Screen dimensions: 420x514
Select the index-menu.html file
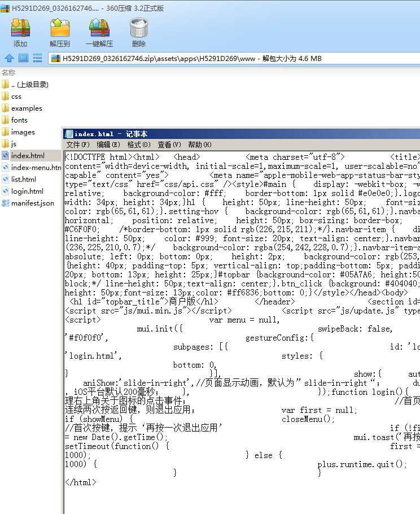pyautogui.click(x=32, y=167)
